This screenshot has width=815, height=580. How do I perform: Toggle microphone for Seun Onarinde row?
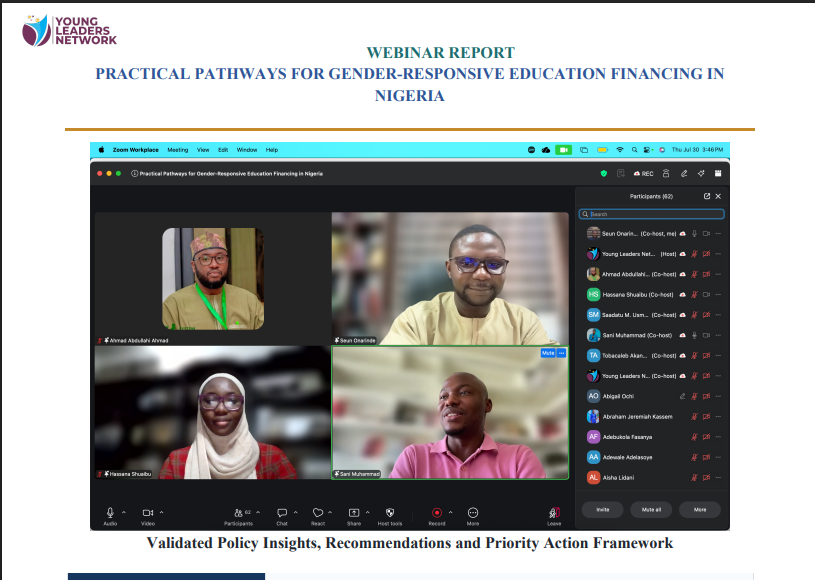694,234
